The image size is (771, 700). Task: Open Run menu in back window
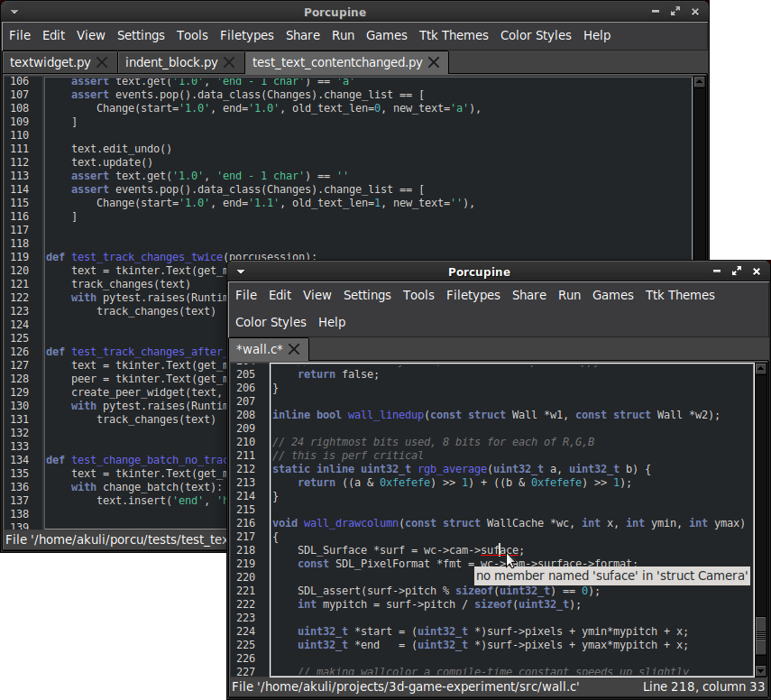click(344, 35)
